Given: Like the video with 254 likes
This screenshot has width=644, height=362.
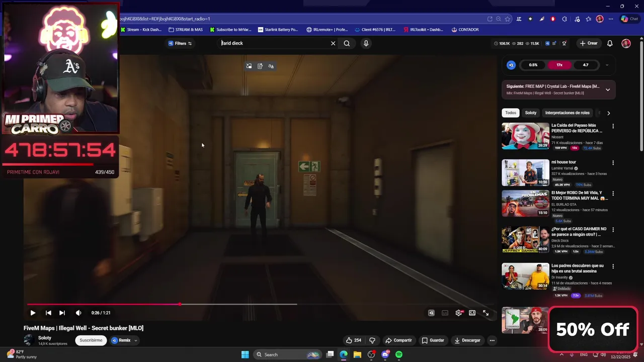Looking at the screenshot, I should (x=354, y=340).
